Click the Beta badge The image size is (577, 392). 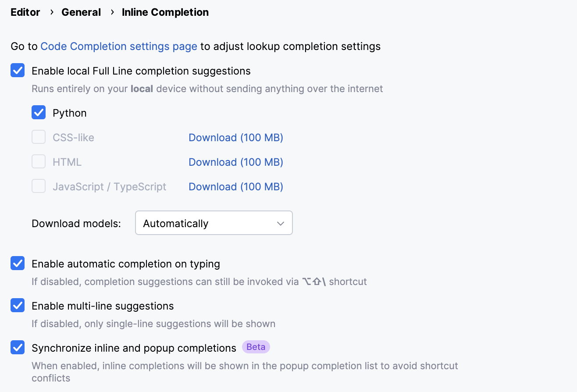[x=256, y=347]
